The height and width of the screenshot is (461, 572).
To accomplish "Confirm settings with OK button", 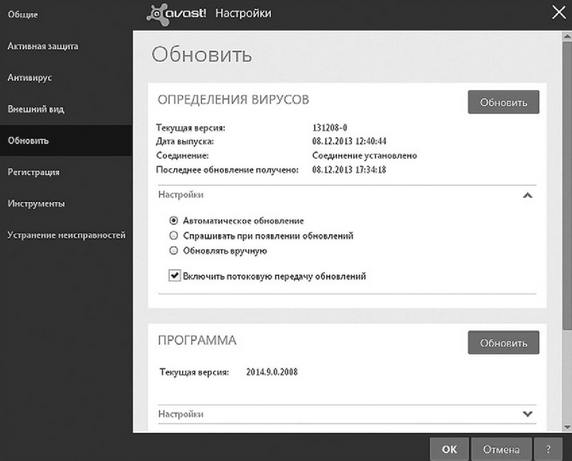I will 449,449.
